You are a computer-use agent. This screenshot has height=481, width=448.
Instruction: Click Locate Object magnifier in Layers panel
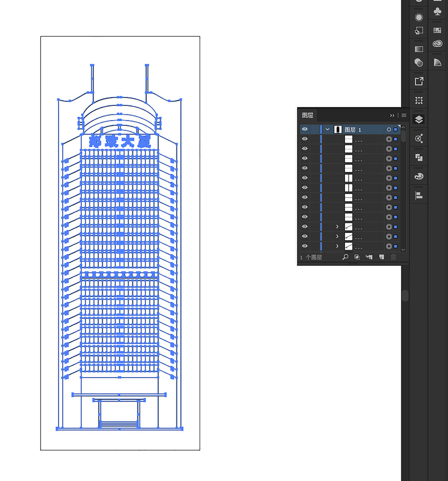tap(345, 257)
